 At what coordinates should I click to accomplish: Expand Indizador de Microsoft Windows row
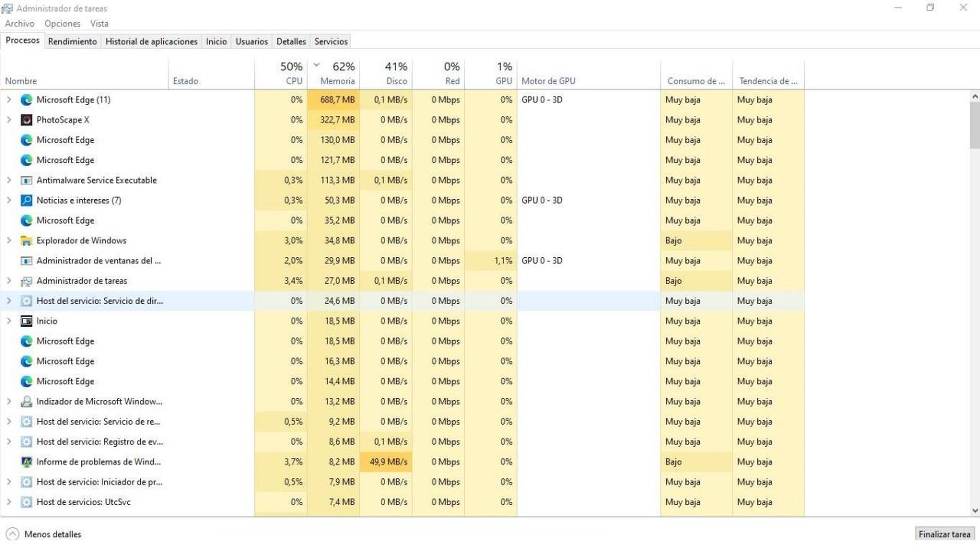9,402
